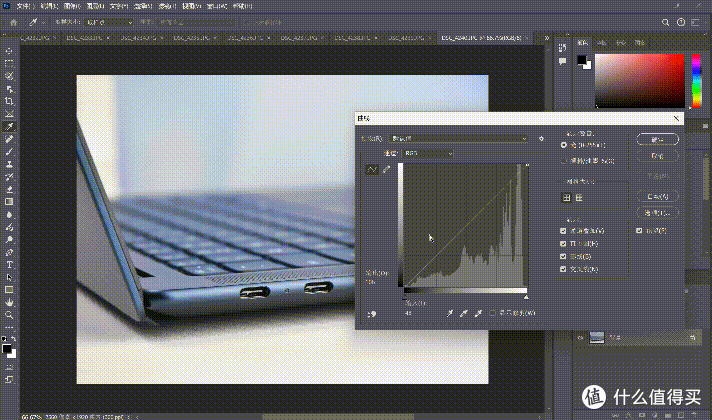The height and width of the screenshot is (420, 712).
Task: Enable the Show Clipping checkbox
Action: pos(493,313)
